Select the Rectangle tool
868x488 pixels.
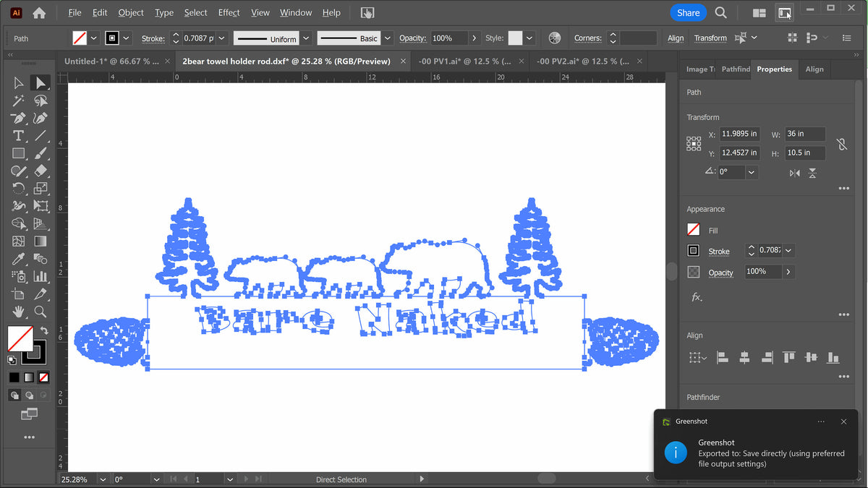click(19, 153)
